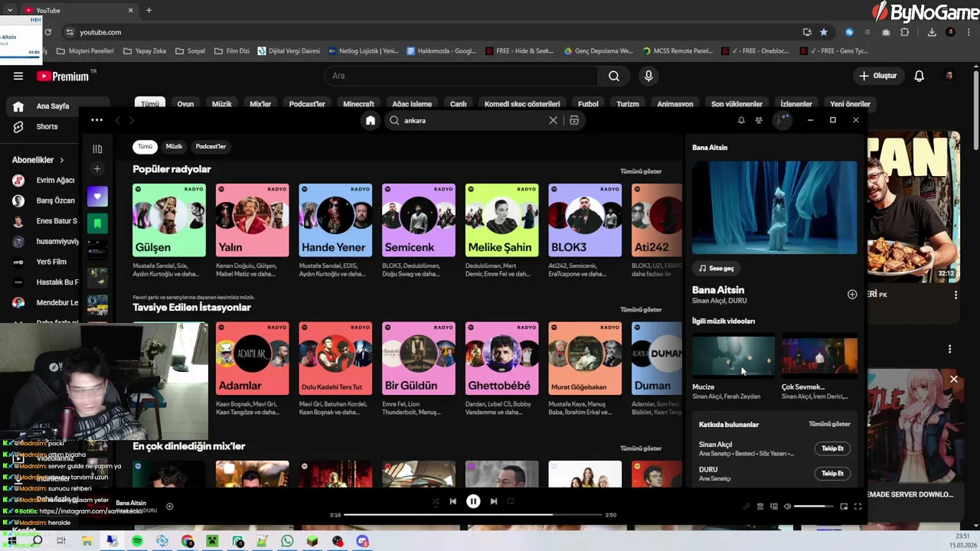Show all contributors in Katkıda bulunanlar

(829, 424)
